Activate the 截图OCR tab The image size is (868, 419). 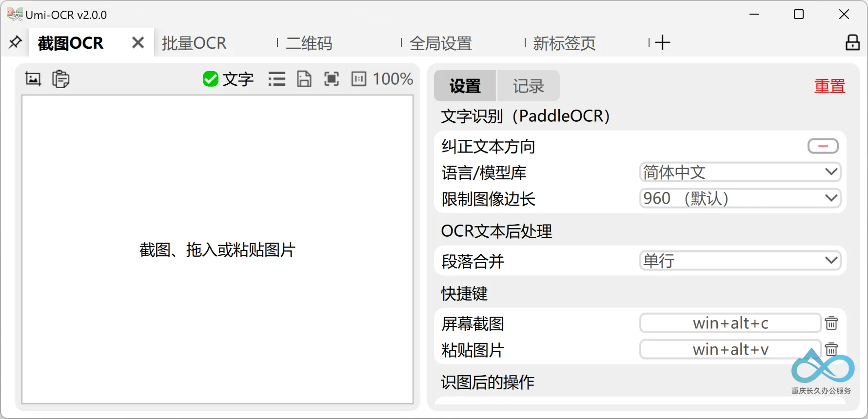coord(71,43)
